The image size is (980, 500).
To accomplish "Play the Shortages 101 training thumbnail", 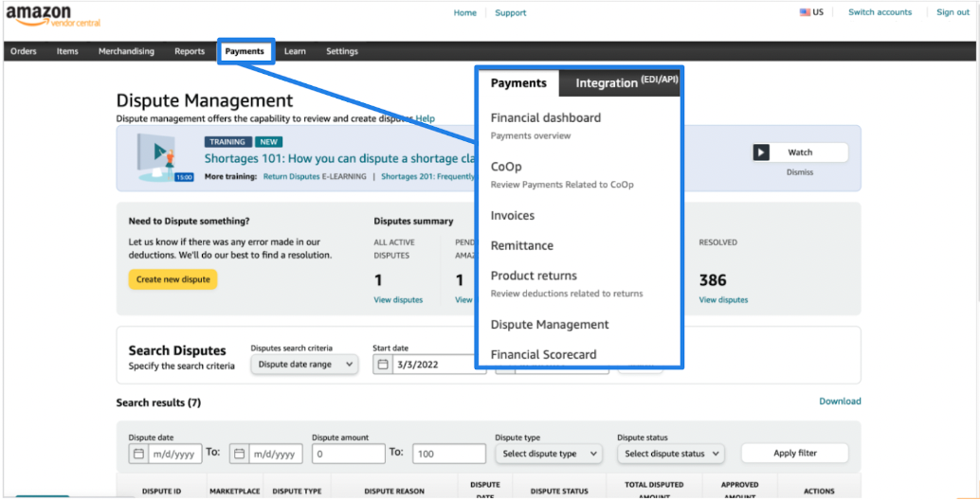I will click(157, 156).
